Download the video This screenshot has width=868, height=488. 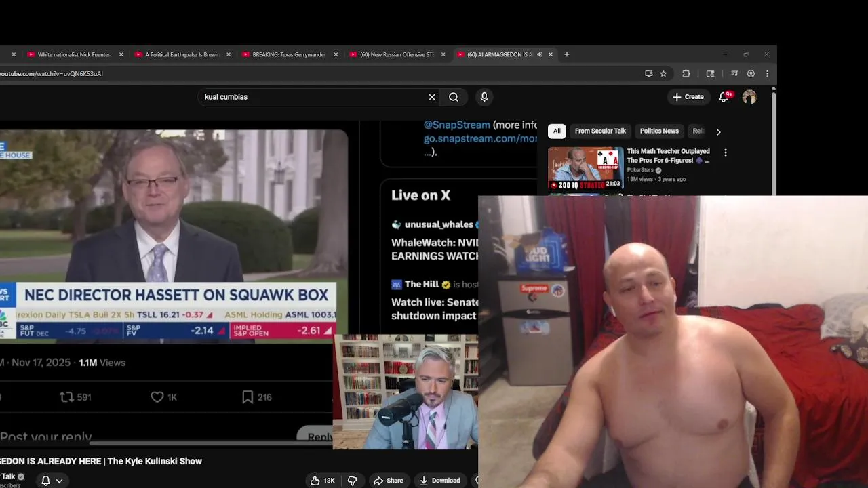[x=439, y=481]
